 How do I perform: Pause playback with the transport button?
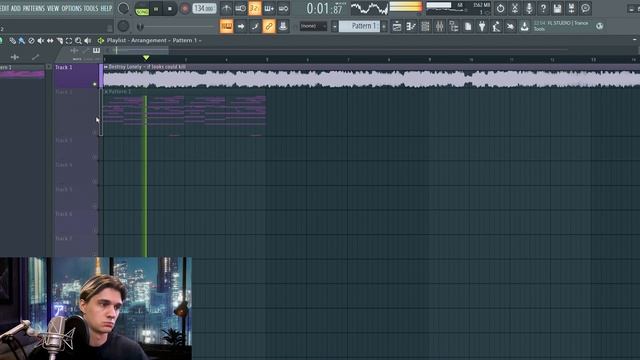(156, 9)
